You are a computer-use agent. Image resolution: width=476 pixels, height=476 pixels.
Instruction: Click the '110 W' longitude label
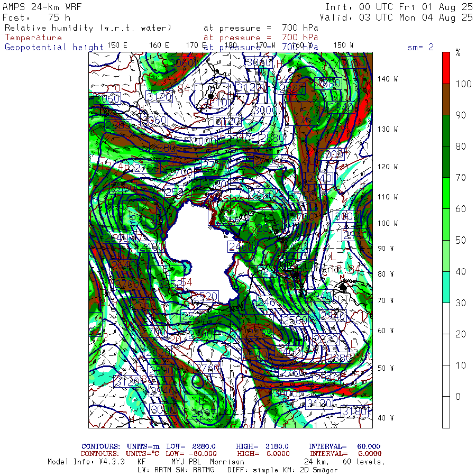pos(388,197)
